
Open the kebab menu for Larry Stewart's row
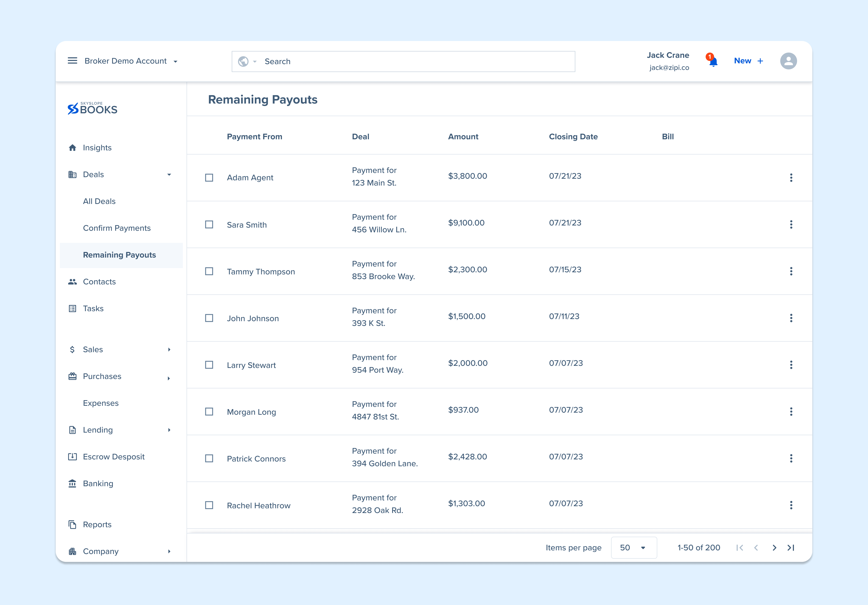(791, 365)
